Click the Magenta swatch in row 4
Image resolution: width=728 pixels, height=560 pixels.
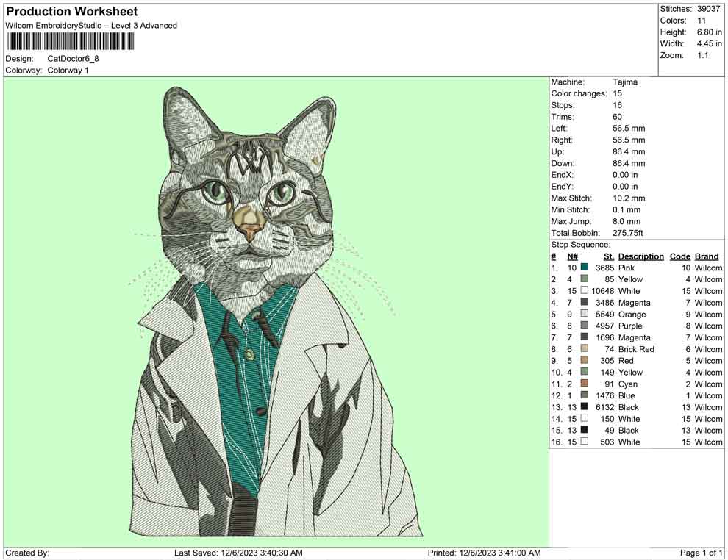pyautogui.click(x=584, y=302)
